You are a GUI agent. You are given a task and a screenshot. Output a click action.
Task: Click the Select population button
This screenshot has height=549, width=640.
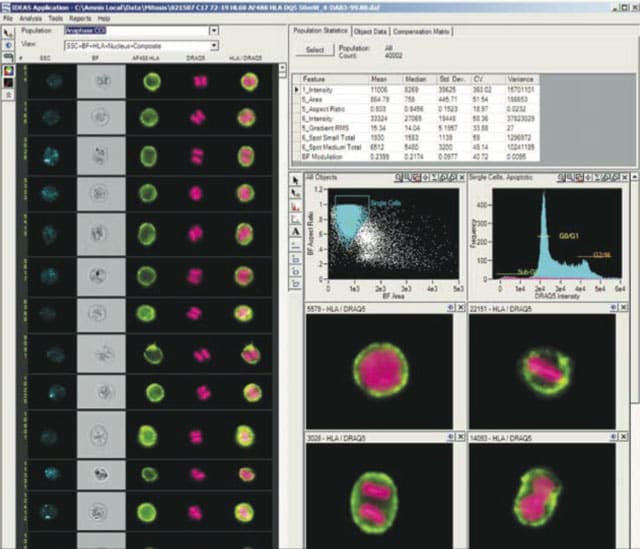315,50
